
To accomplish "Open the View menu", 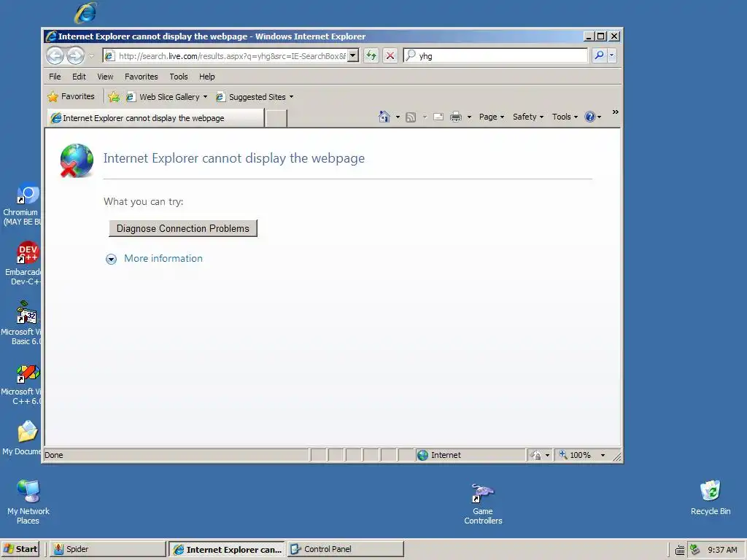I will click(105, 77).
